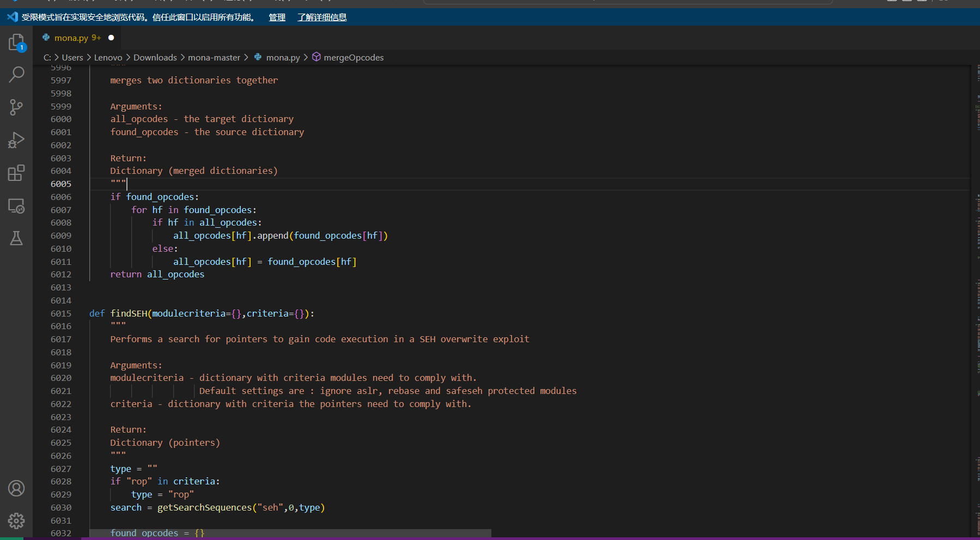Click line number 6005 in gutter
The width and height of the screenshot is (980, 540).
(61, 184)
